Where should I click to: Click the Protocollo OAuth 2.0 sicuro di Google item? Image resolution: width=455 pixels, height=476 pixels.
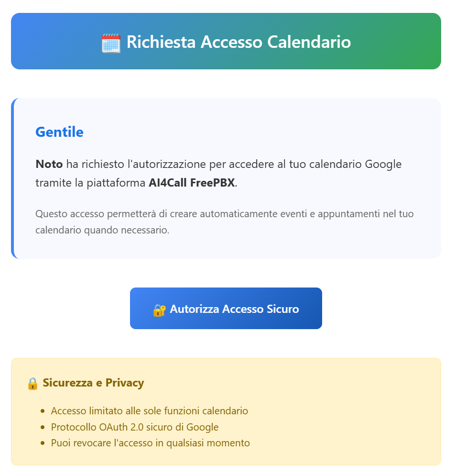(135, 427)
